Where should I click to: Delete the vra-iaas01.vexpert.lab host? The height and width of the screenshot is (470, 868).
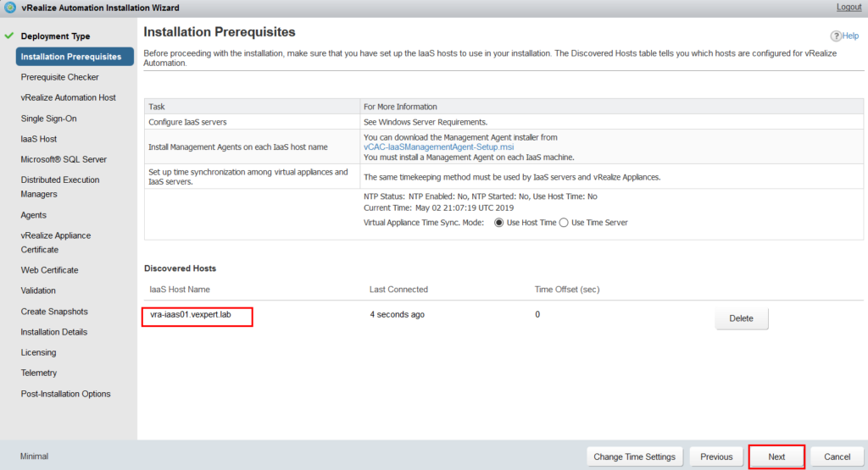tap(741, 318)
